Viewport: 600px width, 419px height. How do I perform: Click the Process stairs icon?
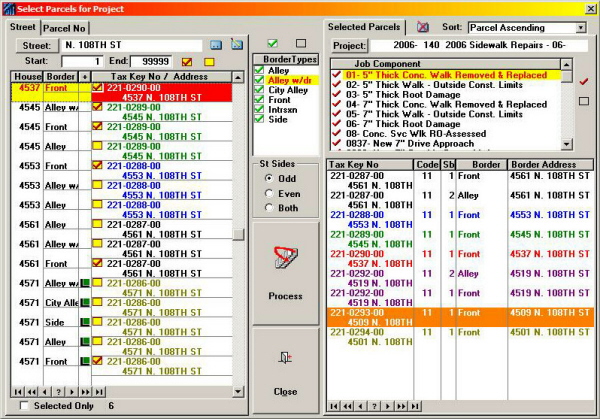click(285, 257)
